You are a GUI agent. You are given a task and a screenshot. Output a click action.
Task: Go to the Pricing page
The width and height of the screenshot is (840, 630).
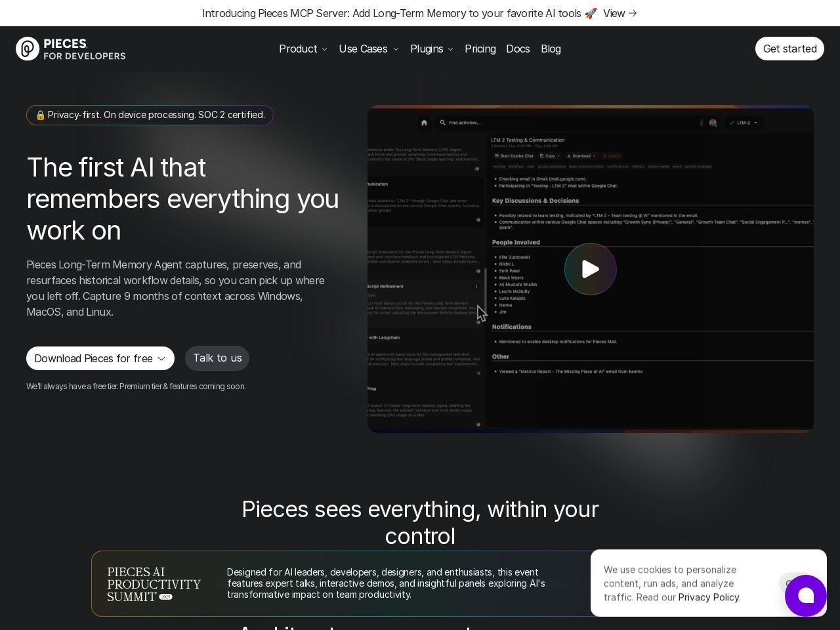click(x=480, y=49)
